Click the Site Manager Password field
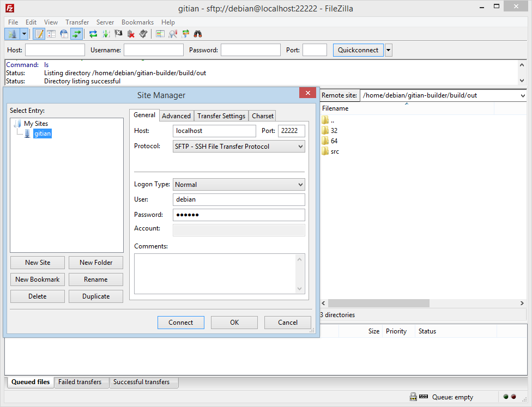 pos(239,215)
